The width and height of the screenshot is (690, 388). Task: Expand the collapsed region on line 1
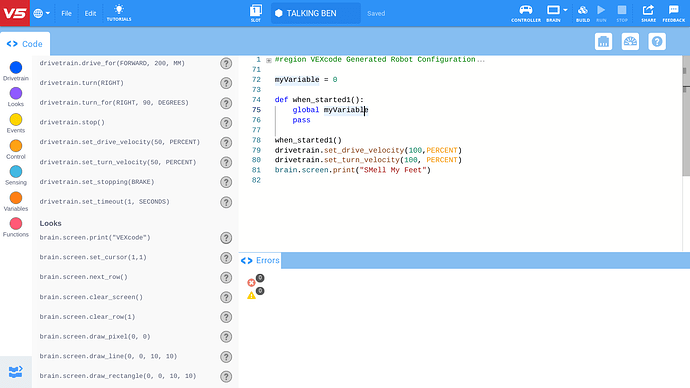coord(269,60)
